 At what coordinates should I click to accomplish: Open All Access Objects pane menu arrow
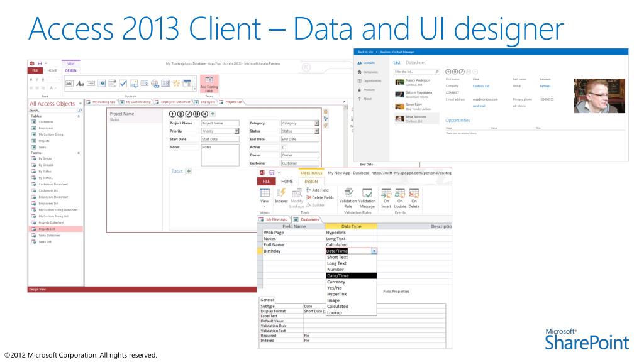pos(80,104)
